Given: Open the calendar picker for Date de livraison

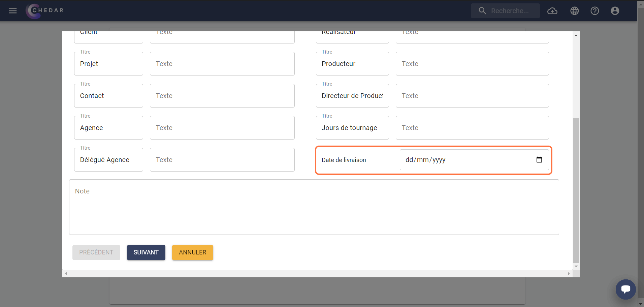Looking at the screenshot, I should tap(539, 160).
